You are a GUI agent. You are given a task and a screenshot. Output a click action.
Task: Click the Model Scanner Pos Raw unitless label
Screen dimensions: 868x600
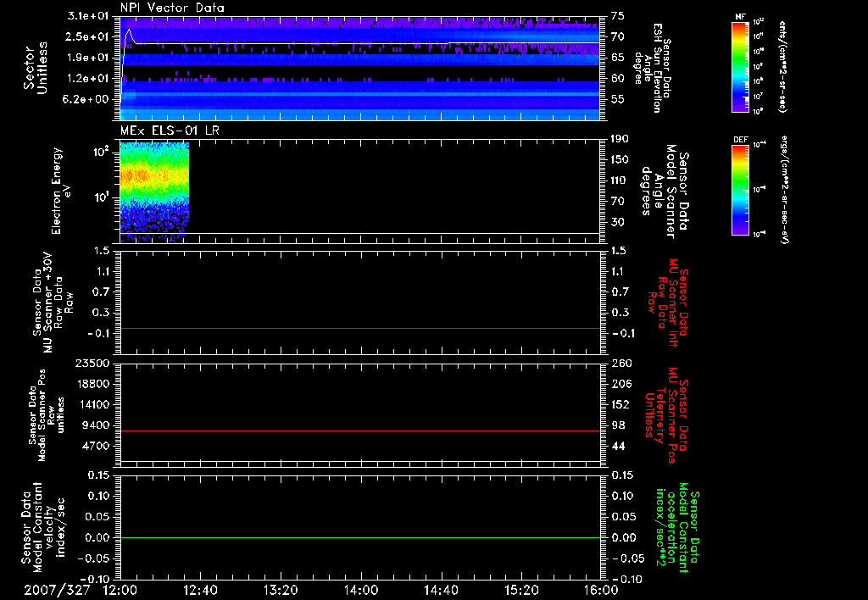47,414
